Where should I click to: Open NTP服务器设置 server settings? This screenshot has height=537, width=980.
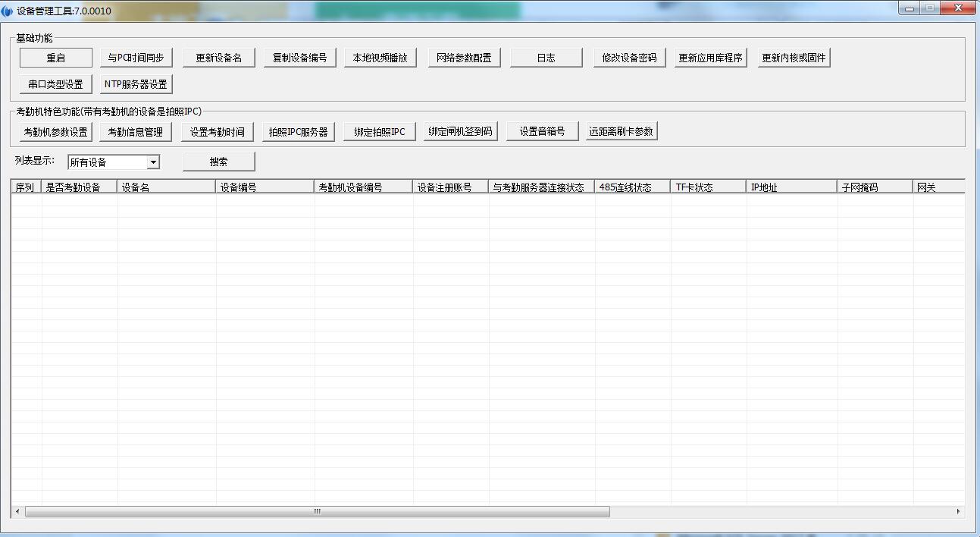point(136,84)
